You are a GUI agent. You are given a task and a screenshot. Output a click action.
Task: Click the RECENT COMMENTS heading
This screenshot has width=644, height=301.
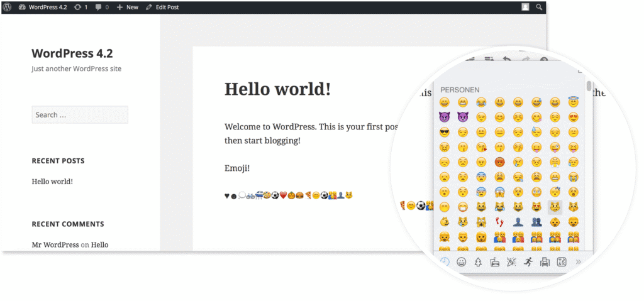[68, 224]
